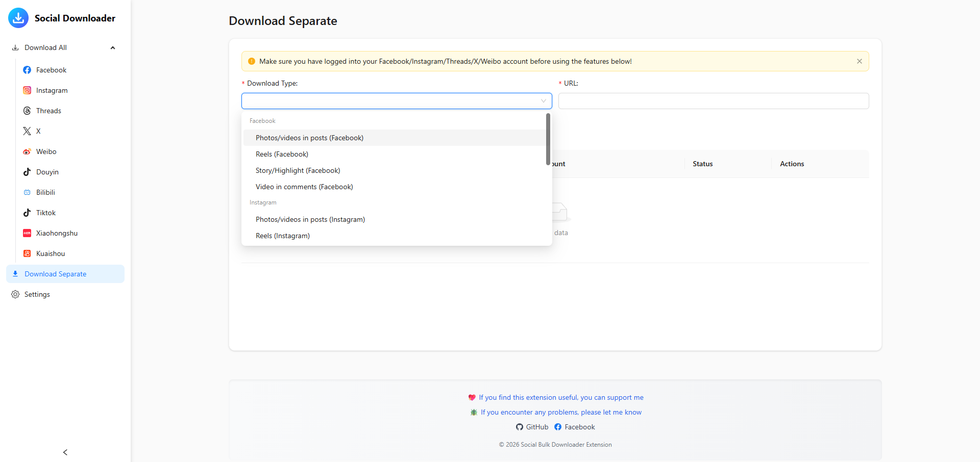The width and height of the screenshot is (980, 462).
Task: Click the dropdown list scrollbar
Action: (548, 139)
